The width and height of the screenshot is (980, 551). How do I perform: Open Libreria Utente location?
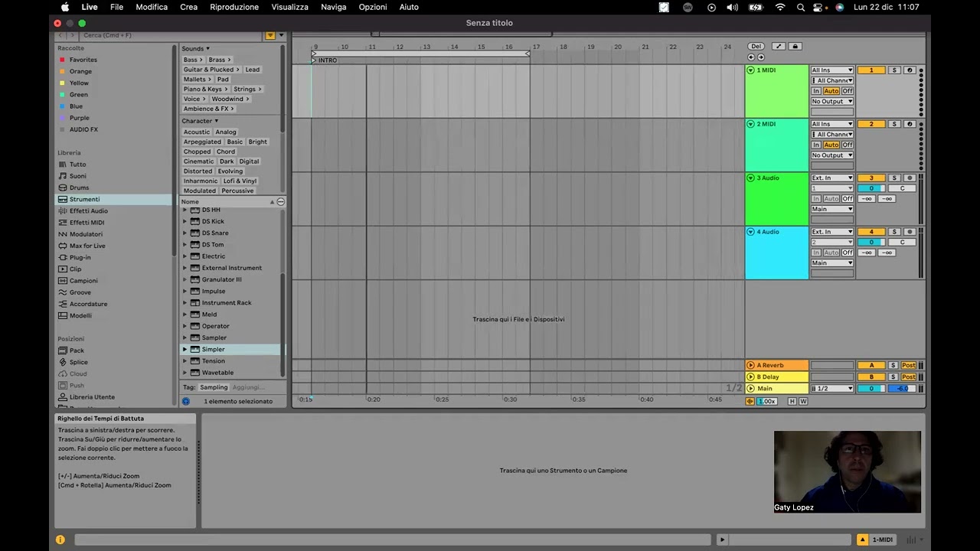[92, 397]
